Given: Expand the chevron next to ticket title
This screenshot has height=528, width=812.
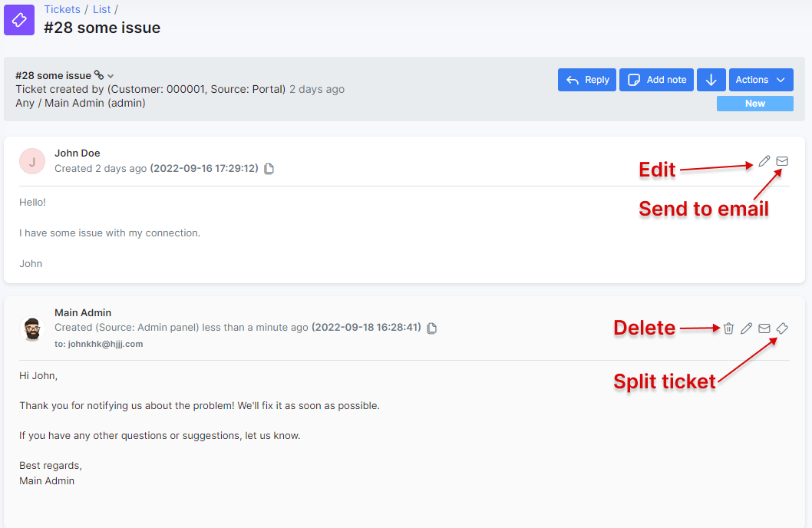Looking at the screenshot, I should coord(111,76).
